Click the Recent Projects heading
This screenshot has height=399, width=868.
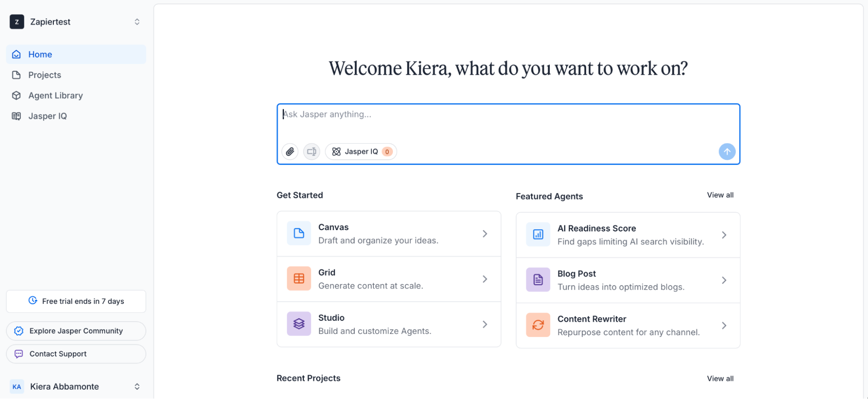pos(308,378)
